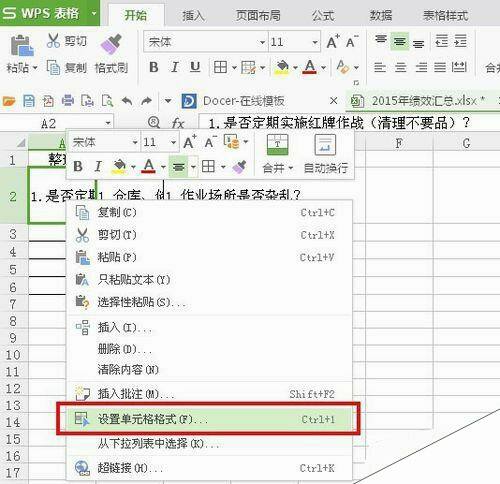The height and width of the screenshot is (484, 500).
Task: Click the open folder icon in quick access
Action: (x=9, y=101)
